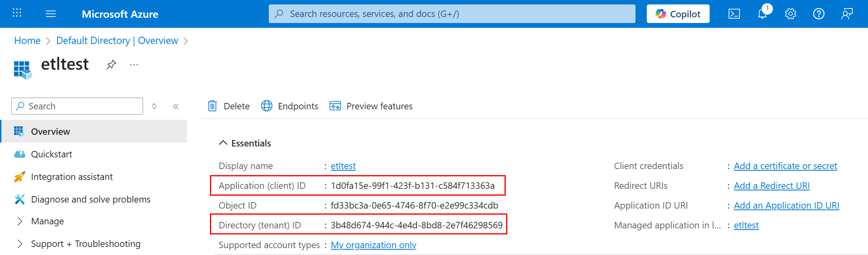Launch Cloud Shell
Image resolution: width=868 pixels, height=255 pixels.
click(734, 14)
